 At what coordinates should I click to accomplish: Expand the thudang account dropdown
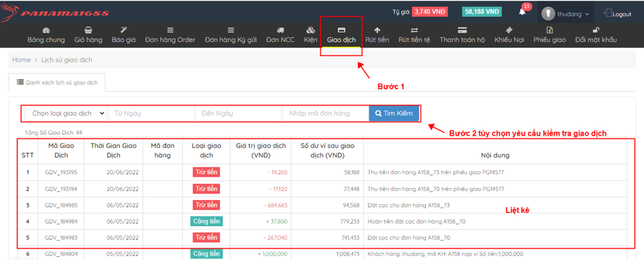(x=587, y=14)
